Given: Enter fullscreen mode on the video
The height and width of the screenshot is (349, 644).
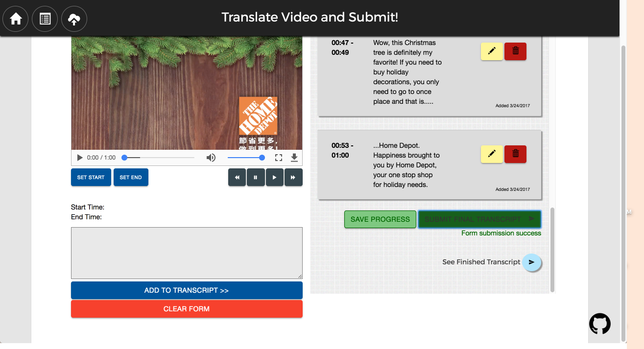Looking at the screenshot, I should 279,158.
